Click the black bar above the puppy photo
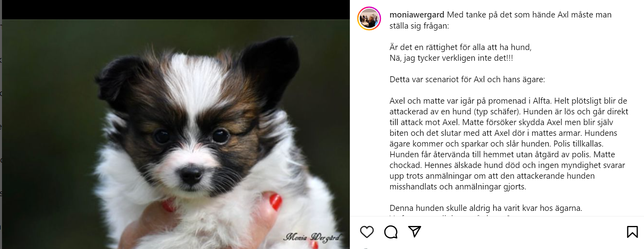Image resolution: width=644 pixels, height=249 pixels. (x=176, y=10)
